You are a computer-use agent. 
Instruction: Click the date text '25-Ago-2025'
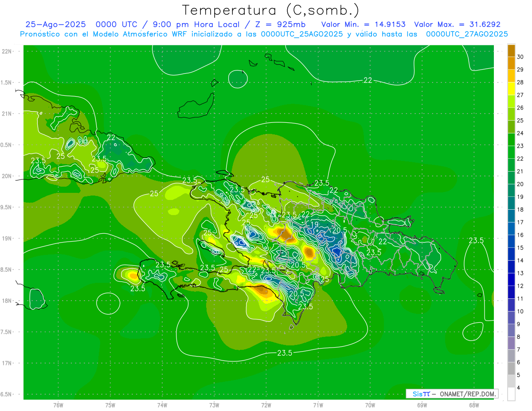point(55,24)
